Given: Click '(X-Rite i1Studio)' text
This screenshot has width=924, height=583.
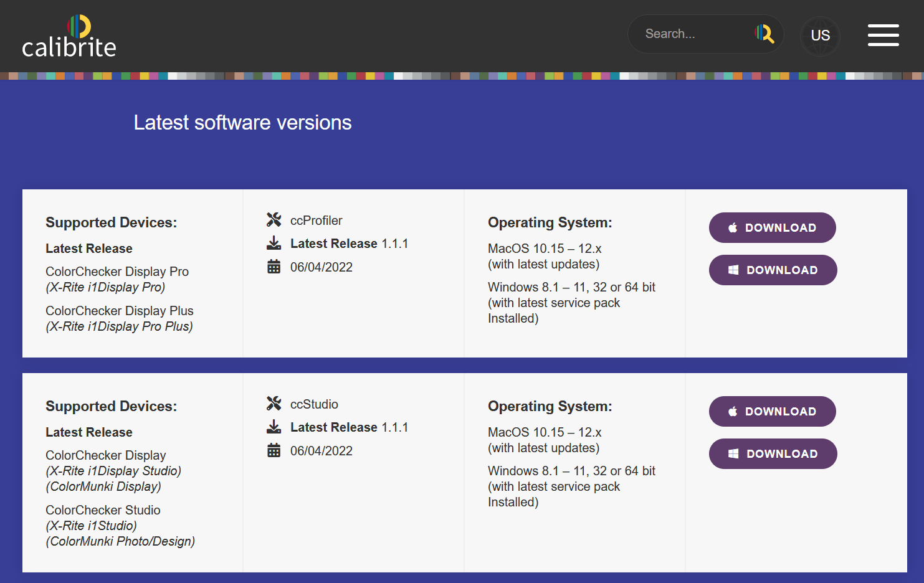Looking at the screenshot, I should [x=91, y=526].
